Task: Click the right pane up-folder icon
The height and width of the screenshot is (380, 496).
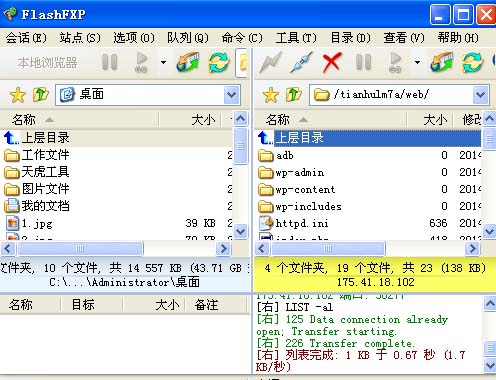Action: (x=294, y=95)
